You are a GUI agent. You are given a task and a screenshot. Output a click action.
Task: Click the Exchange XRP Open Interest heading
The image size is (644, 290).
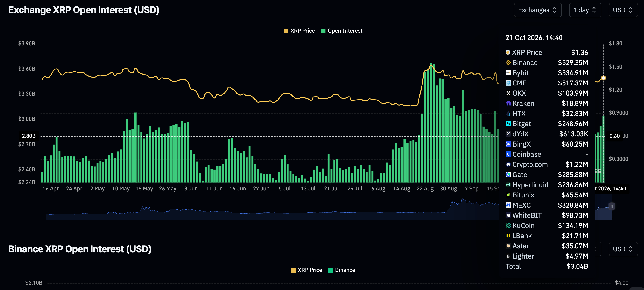coord(84,10)
